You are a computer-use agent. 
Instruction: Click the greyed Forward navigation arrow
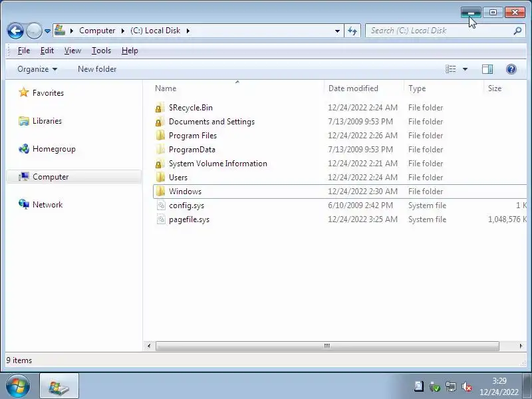tap(34, 31)
